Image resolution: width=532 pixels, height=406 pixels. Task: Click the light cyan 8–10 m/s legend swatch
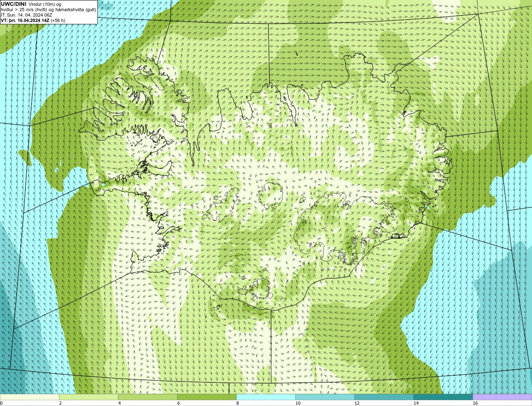pyautogui.click(x=266, y=397)
